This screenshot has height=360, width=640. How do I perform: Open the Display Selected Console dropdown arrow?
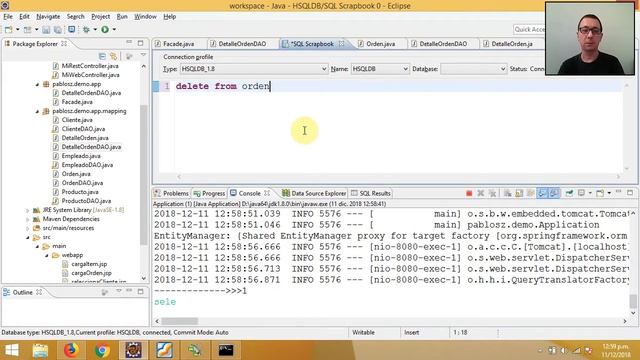click(590, 193)
